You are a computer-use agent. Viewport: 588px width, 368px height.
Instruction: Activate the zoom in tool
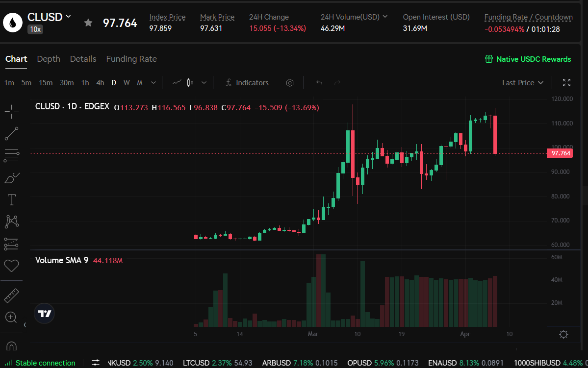click(x=12, y=318)
